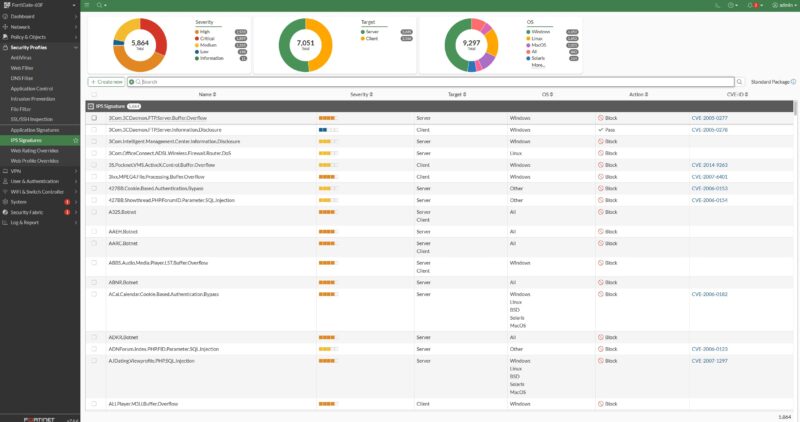Image resolution: width=800 pixels, height=422 pixels.
Task: Click the magnifier button right of search field
Action: tap(739, 82)
